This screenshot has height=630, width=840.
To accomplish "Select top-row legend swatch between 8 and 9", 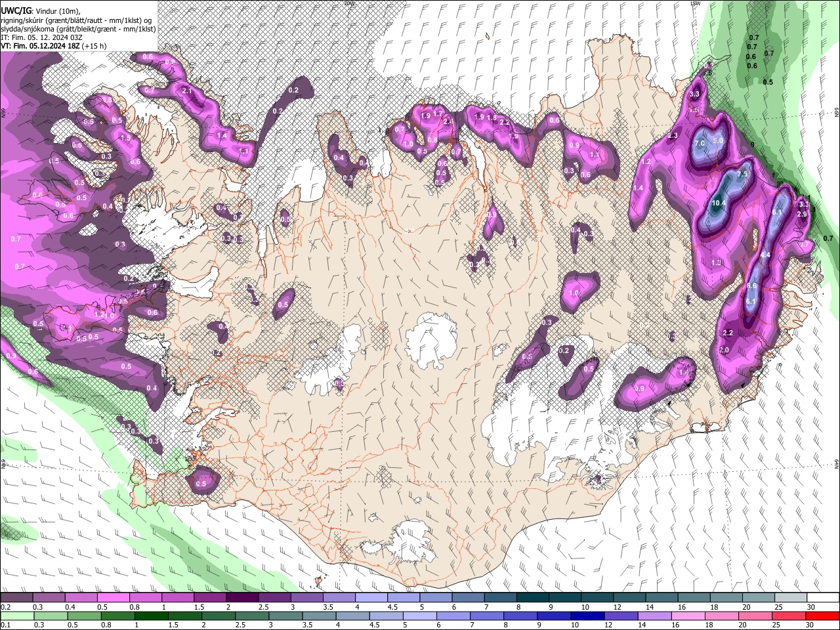I will tap(533, 598).
